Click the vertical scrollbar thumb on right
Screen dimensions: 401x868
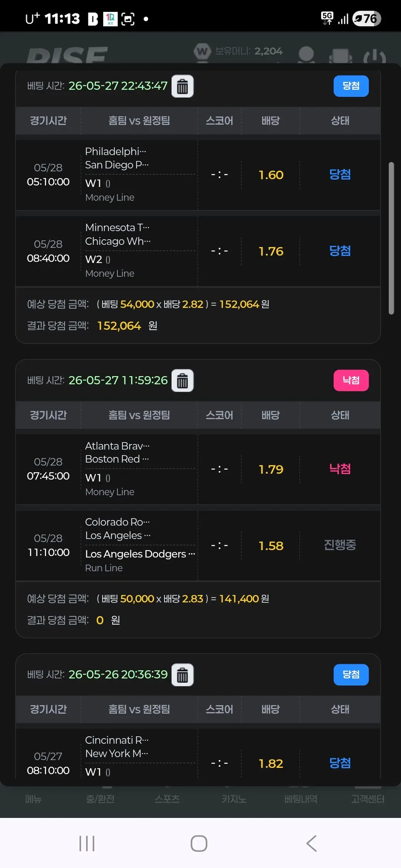click(x=391, y=238)
